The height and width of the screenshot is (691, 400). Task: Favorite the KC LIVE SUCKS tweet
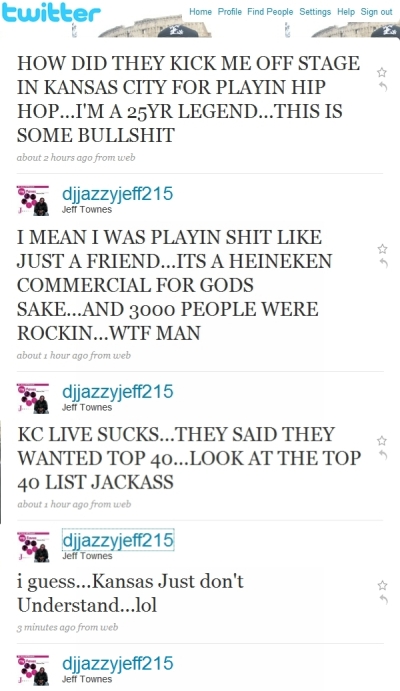[x=382, y=441]
